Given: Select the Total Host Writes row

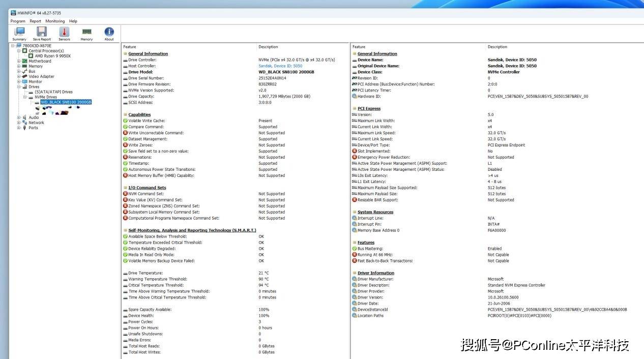Looking at the screenshot, I should pos(236,352).
